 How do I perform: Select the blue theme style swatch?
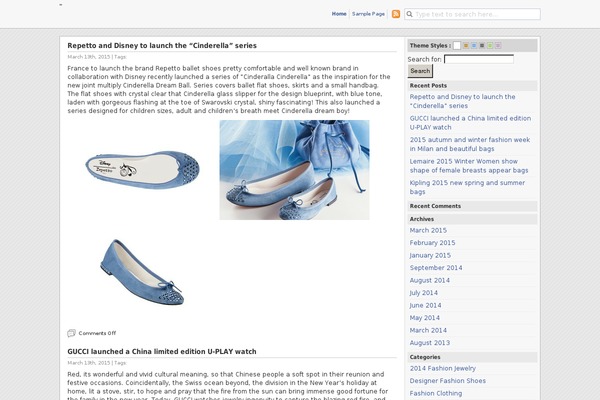(474, 46)
